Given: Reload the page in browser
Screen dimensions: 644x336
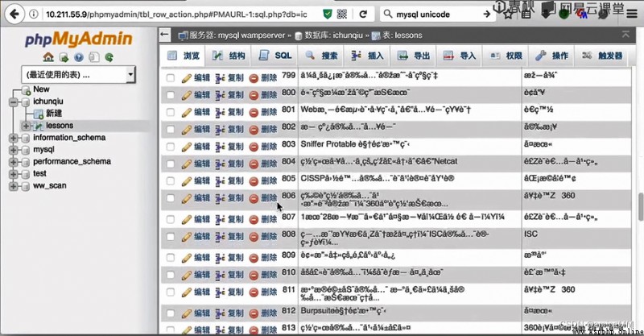Looking at the screenshot, I should coord(363,15).
